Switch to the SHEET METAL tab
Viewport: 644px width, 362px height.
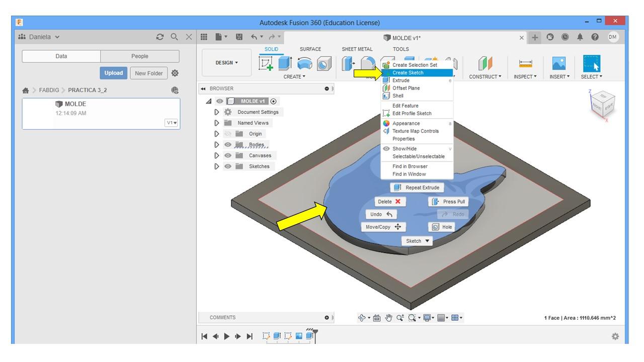coord(357,49)
